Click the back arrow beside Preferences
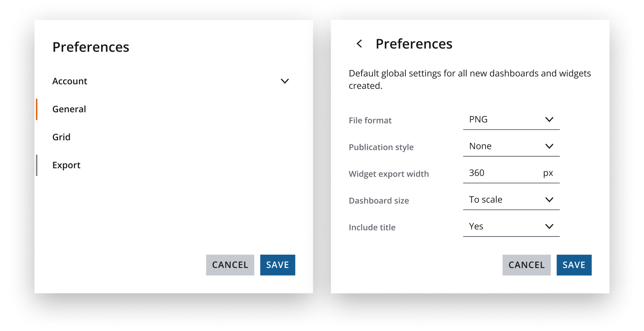Image resolution: width=644 pixels, height=331 pixels. tap(360, 44)
